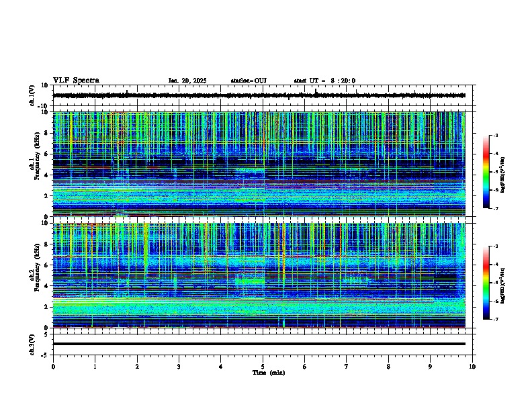Click time axis tick label "1"
The height and width of the screenshot is (411, 532).
coord(95,367)
